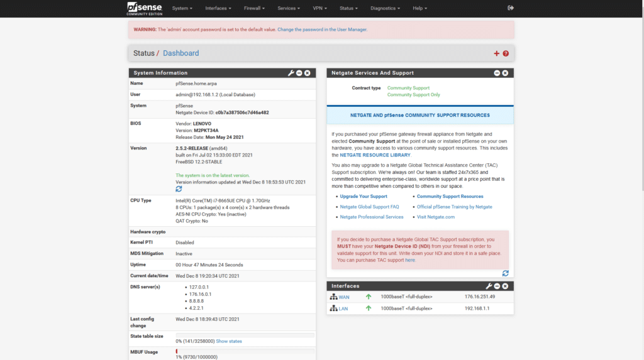Click Community Support Only contract text

[x=414, y=95]
